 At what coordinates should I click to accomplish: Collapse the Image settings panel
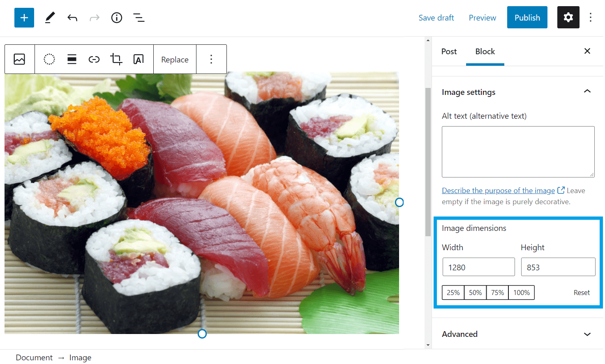(587, 92)
